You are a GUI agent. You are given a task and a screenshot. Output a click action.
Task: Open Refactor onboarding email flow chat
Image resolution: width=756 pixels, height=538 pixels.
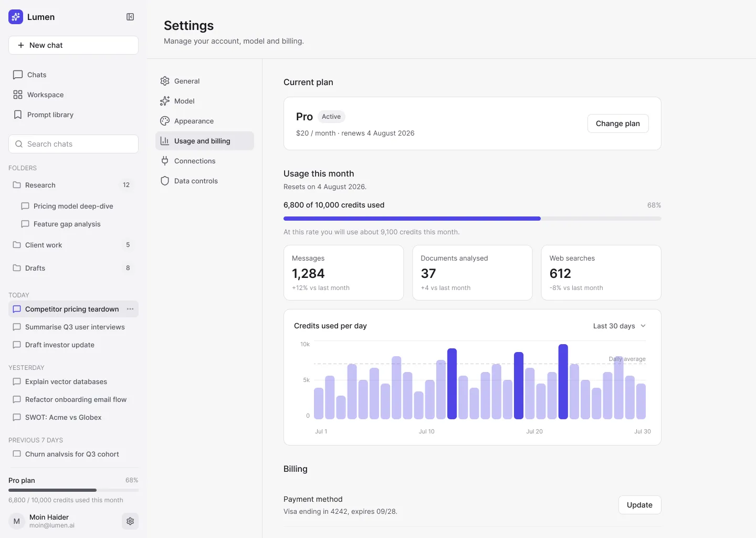(x=73, y=399)
